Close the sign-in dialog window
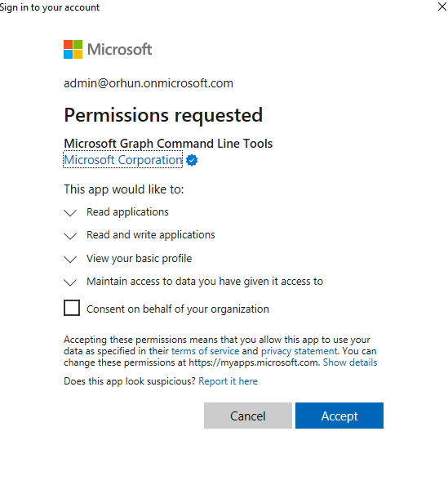 tap(442, 7)
